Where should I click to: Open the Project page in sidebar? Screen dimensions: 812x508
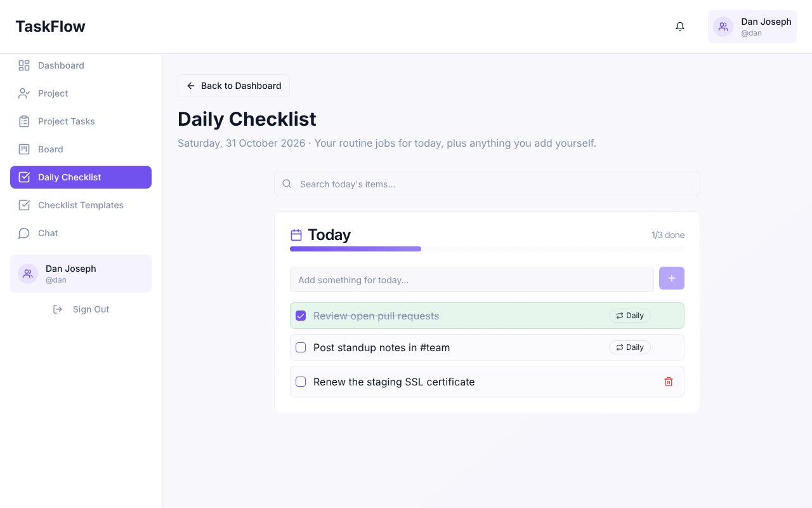(x=81, y=93)
